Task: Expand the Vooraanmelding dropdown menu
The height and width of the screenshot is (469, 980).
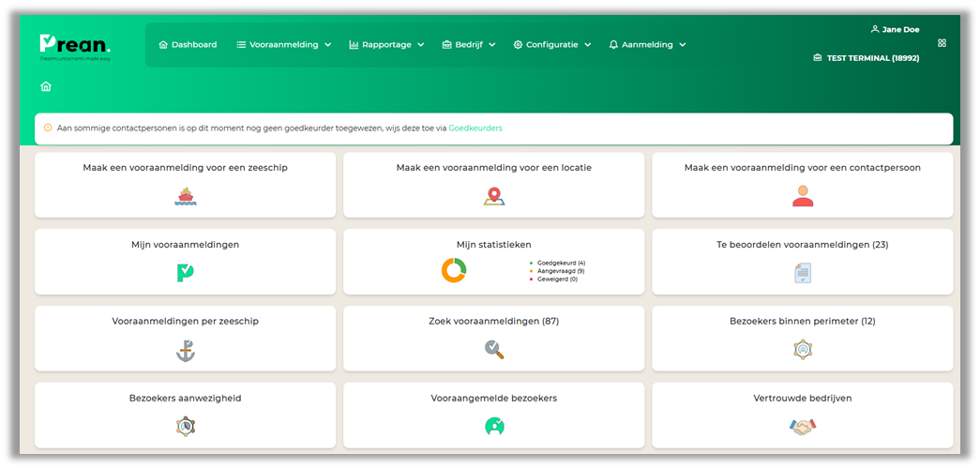Action: tap(283, 44)
